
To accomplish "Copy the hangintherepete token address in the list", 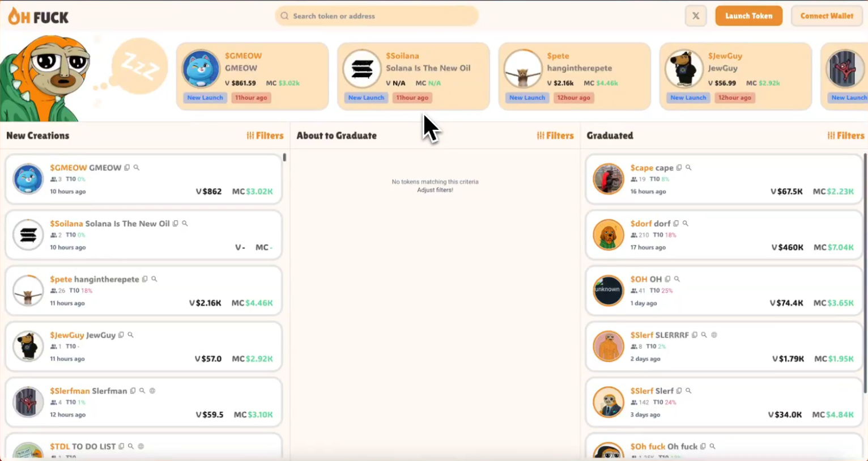I will point(145,279).
